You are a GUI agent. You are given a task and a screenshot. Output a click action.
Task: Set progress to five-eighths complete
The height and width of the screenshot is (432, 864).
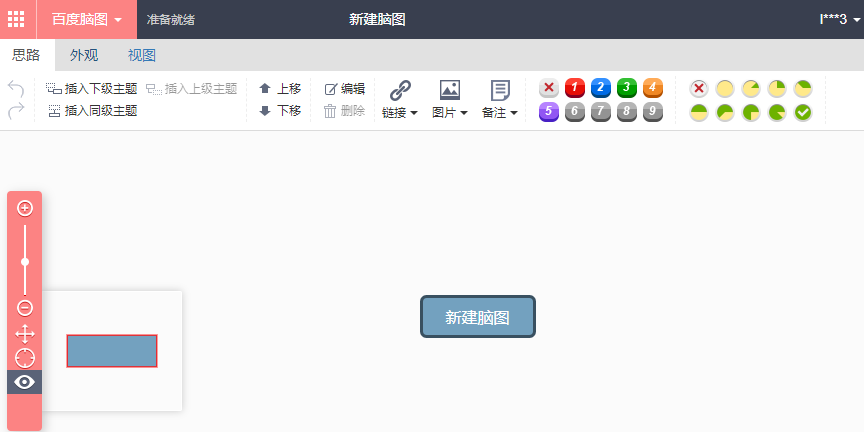point(725,112)
